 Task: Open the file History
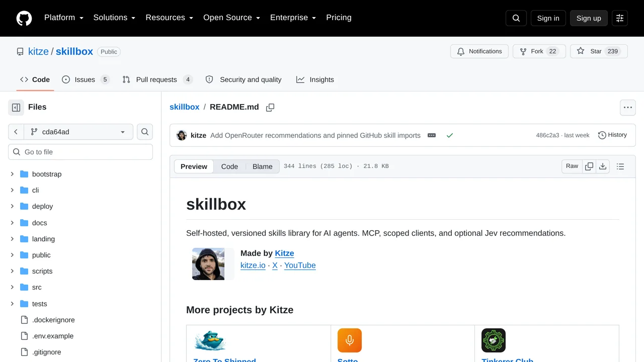tap(612, 135)
